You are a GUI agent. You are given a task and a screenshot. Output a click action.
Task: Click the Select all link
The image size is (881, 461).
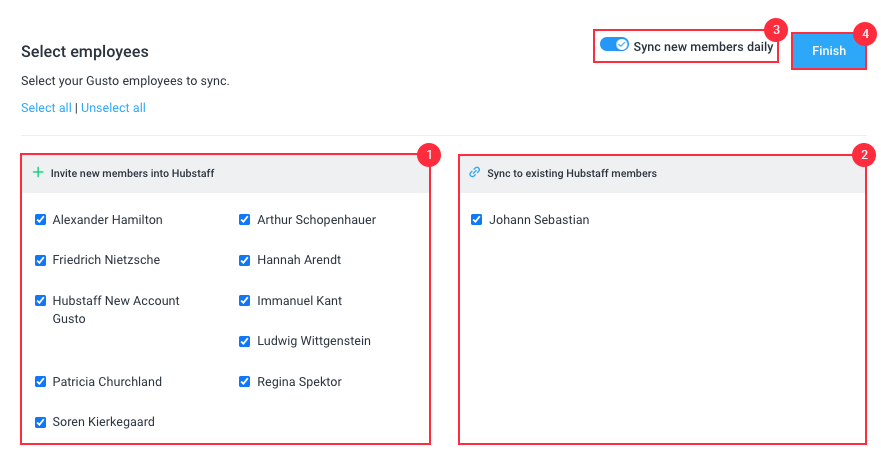point(47,108)
